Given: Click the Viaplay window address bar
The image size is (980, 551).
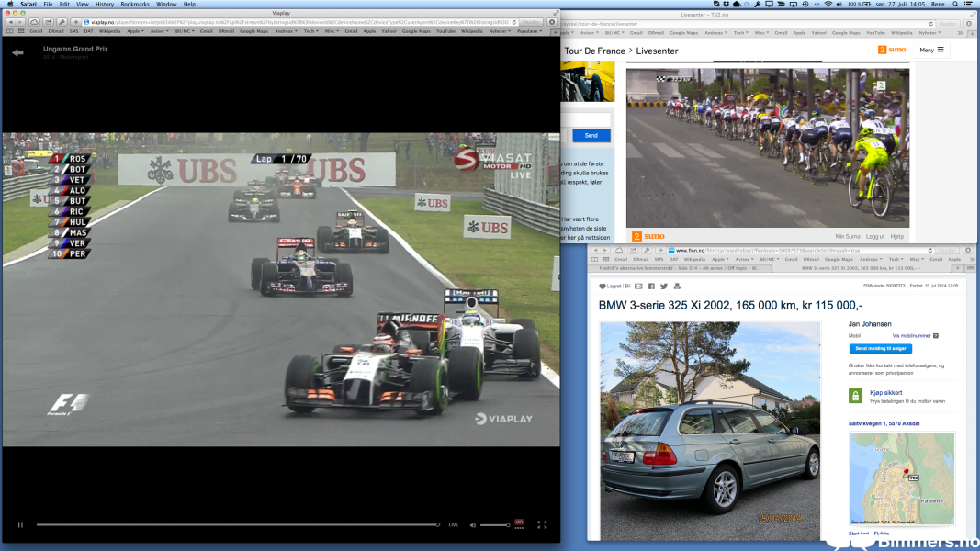Looking at the screenshot, I should click(300, 22).
